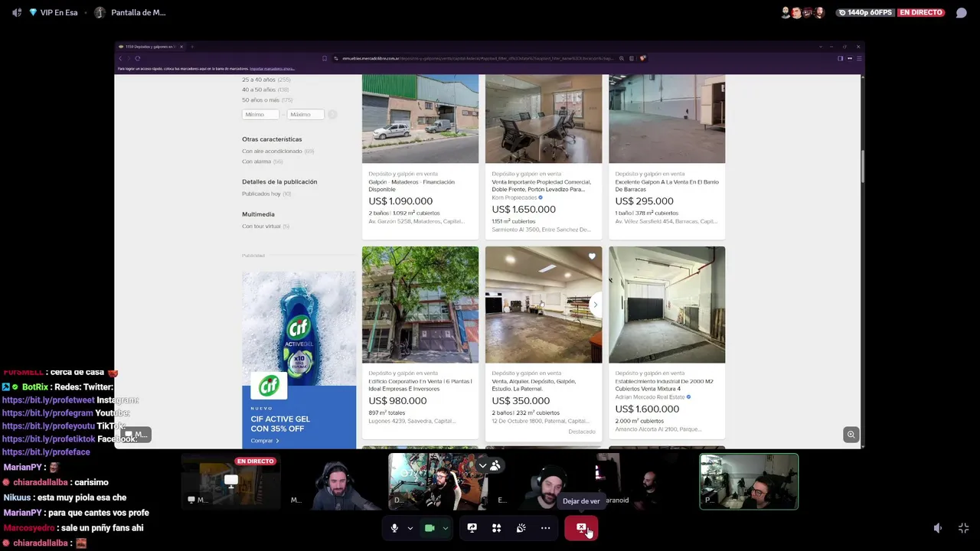Show next photo arrow on US$ 350.000 listing
980x551 pixels.
click(595, 305)
